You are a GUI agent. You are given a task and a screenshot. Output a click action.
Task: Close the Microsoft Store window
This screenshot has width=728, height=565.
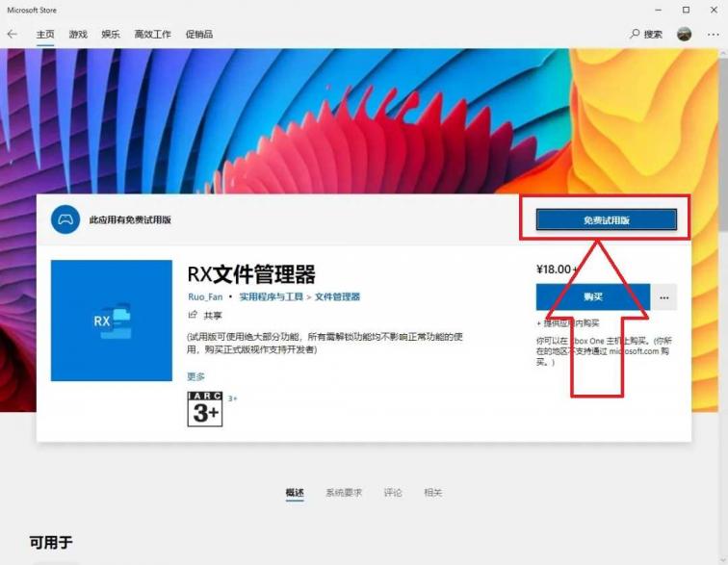pos(715,10)
